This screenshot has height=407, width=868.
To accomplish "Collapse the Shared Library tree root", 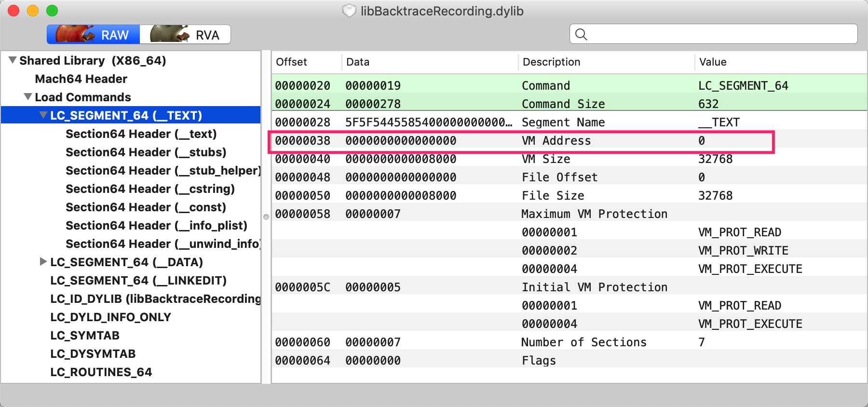I will click(x=13, y=61).
